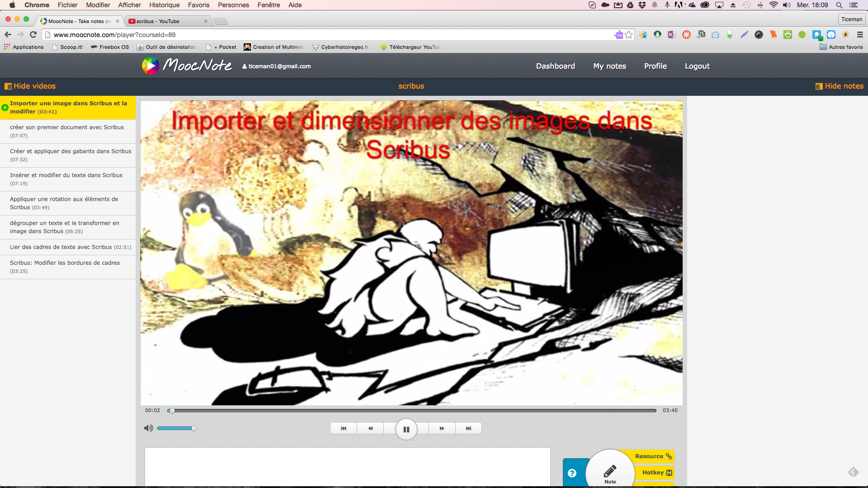Pause the video with the center button
Image resolution: width=868 pixels, height=488 pixels.
click(406, 429)
